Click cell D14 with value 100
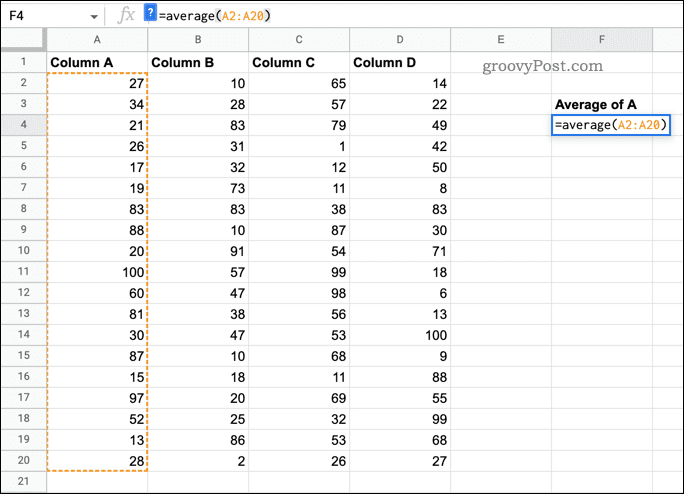684x494 pixels. click(400, 335)
